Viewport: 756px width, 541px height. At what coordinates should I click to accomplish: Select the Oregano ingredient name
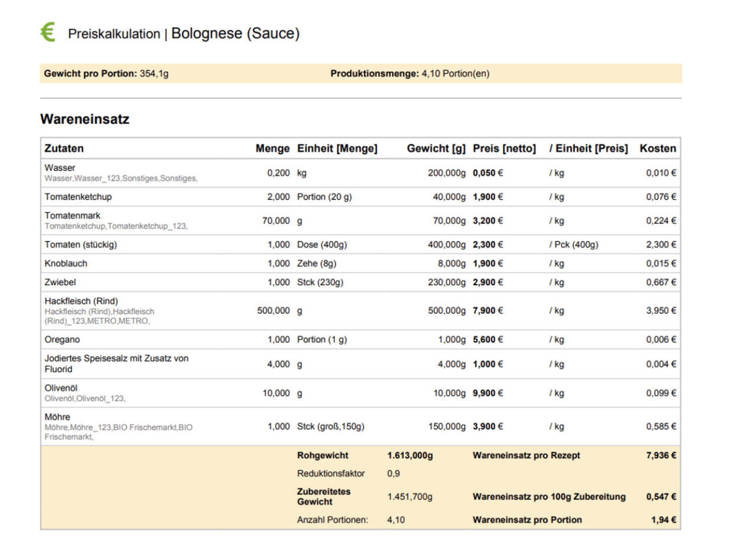tap(62, 340)
